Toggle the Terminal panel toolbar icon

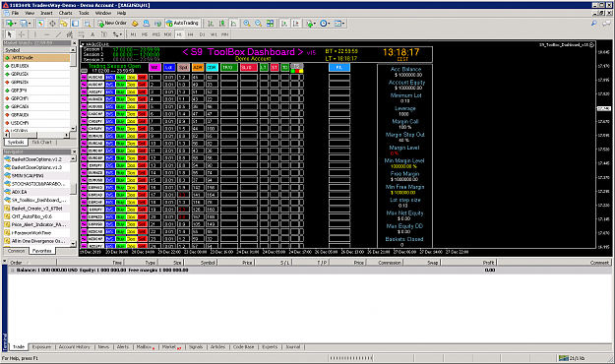75,24
